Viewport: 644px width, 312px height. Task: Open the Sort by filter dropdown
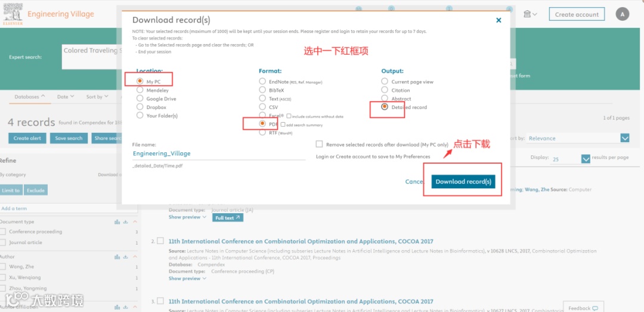(97, 97)
